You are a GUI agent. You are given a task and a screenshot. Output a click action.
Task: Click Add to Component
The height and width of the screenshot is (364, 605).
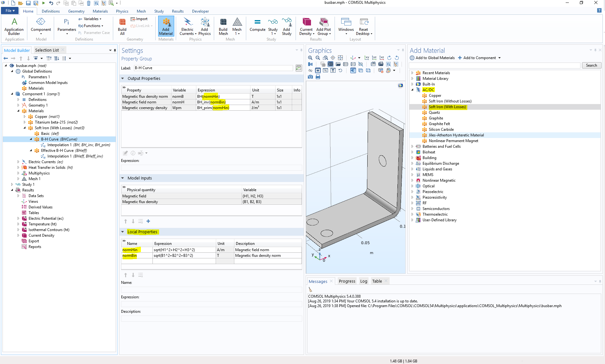[479, 58]
